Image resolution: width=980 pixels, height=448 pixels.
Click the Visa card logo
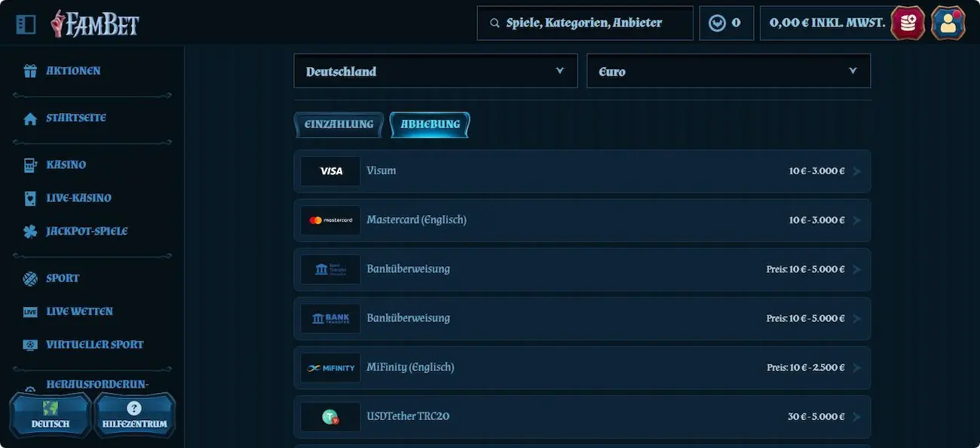(330, 171)
